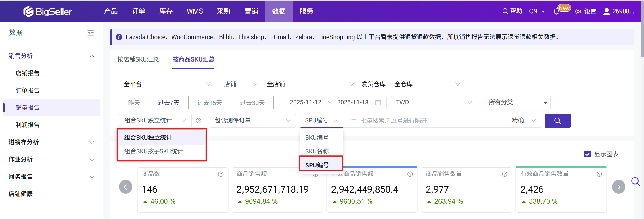Click the purple search magnifier button
The image size is (644, 219).
[557, 121]
